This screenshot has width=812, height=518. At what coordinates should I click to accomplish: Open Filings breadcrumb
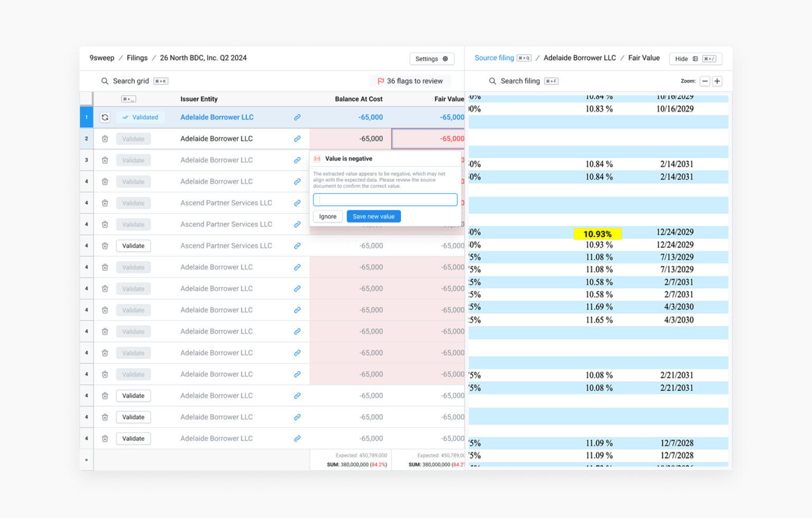137,58
